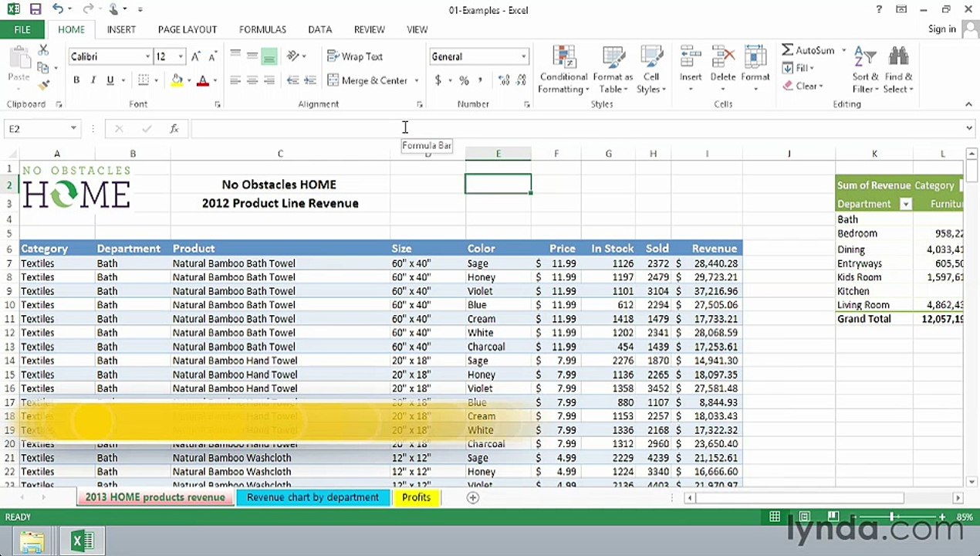This screenshot has width=980, height=556.
Task: Open Find & Select menu
Action: (898, 69)
